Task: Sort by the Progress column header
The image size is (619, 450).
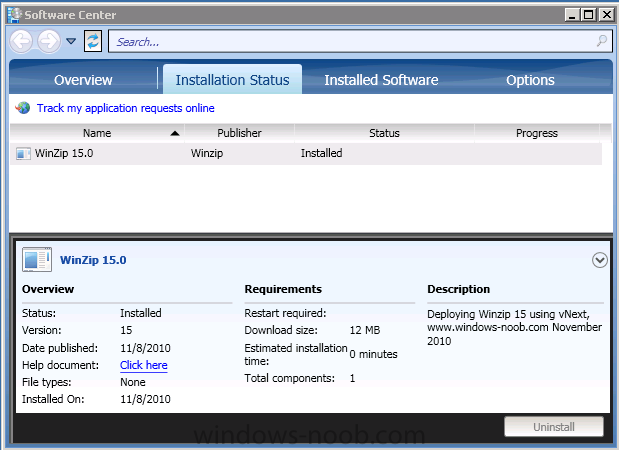Action: coord(537,133)
